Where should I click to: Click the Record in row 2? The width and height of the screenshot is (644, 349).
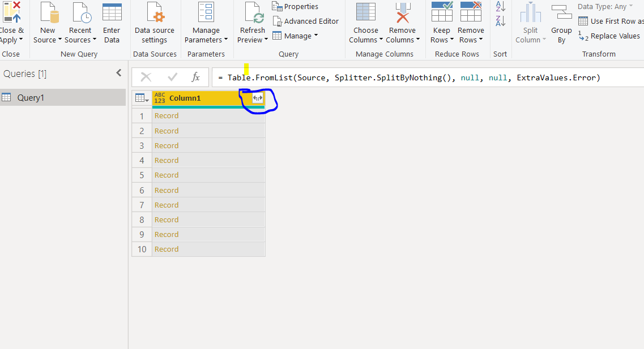[167, 131]
